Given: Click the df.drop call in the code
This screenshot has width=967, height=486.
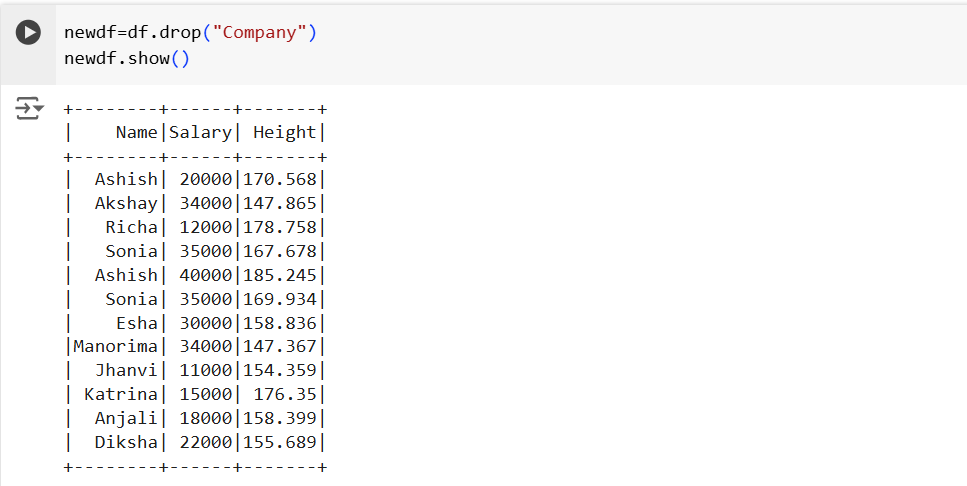Looking at the screenshot, I should click(164, 32).
